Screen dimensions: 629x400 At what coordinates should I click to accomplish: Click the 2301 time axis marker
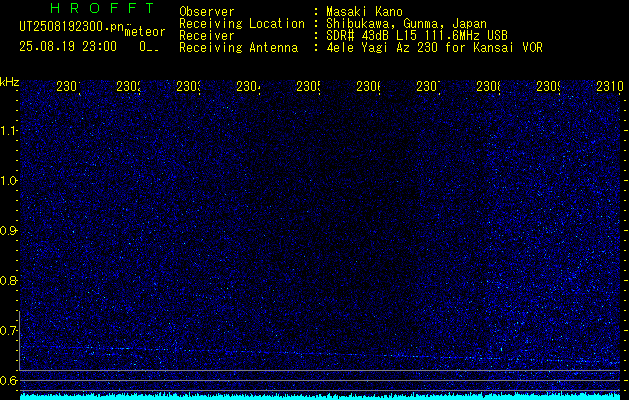[68, 86]
